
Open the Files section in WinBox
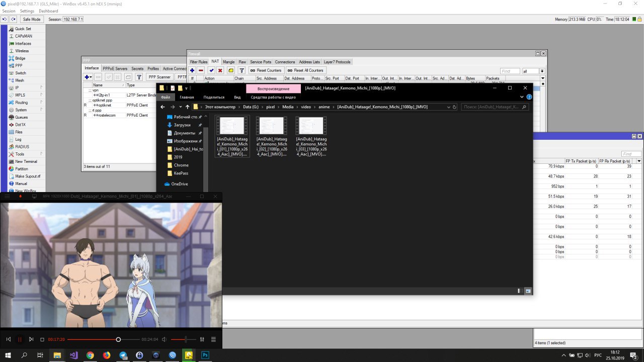(x=19, y=132)
